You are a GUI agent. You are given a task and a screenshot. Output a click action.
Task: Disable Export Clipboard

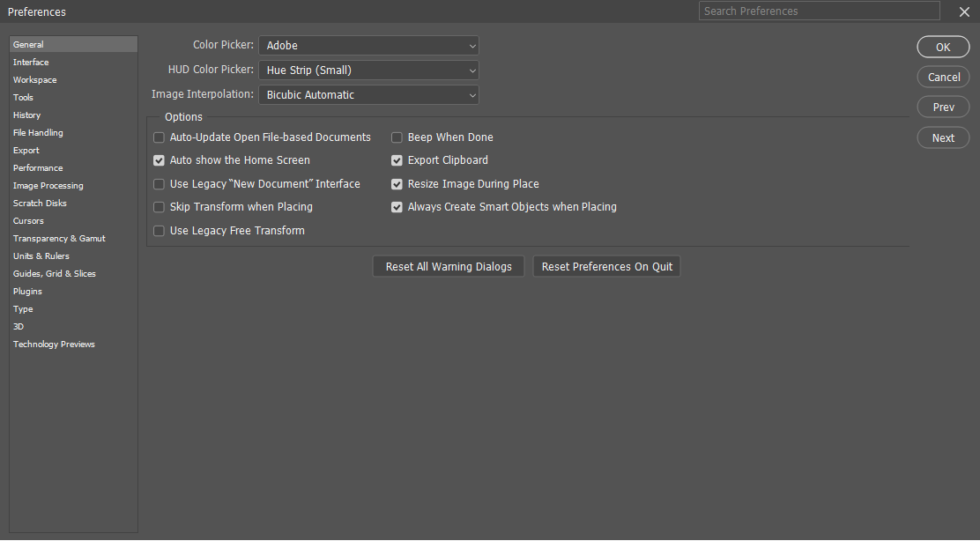(397, 160)
